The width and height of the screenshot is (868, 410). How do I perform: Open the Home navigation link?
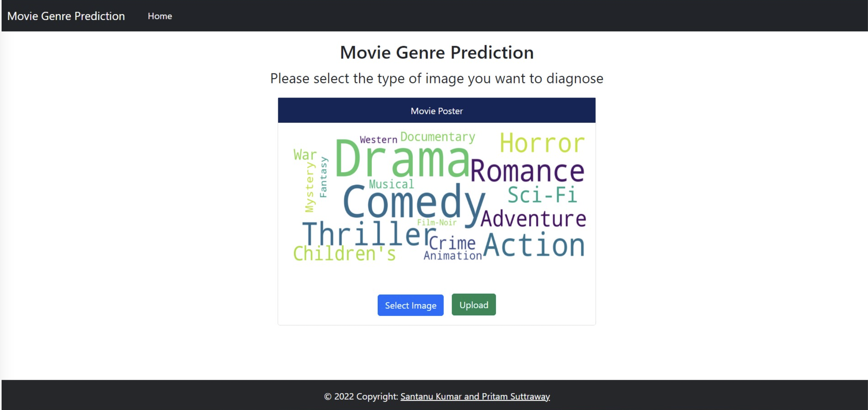click(x=160, y=16)
